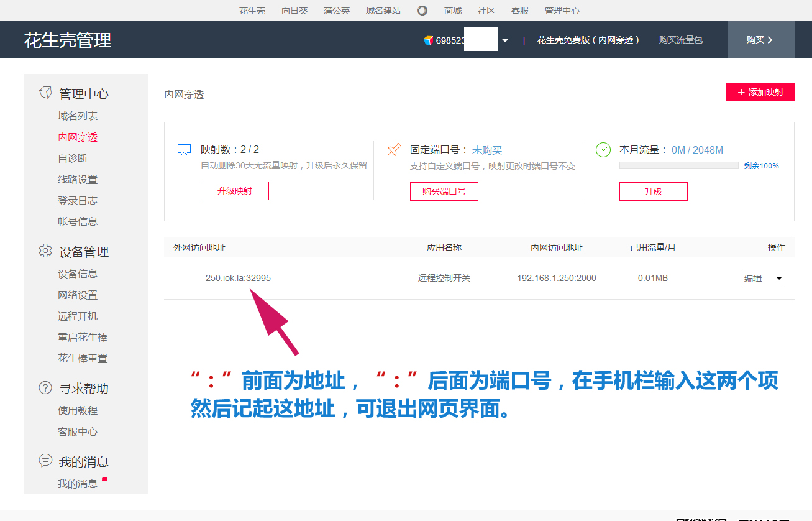Image resolution: width=812 pixels, height=521 pixels.
Task: Click the 0M / 2048M traffic value
Action: coord(697,150)
